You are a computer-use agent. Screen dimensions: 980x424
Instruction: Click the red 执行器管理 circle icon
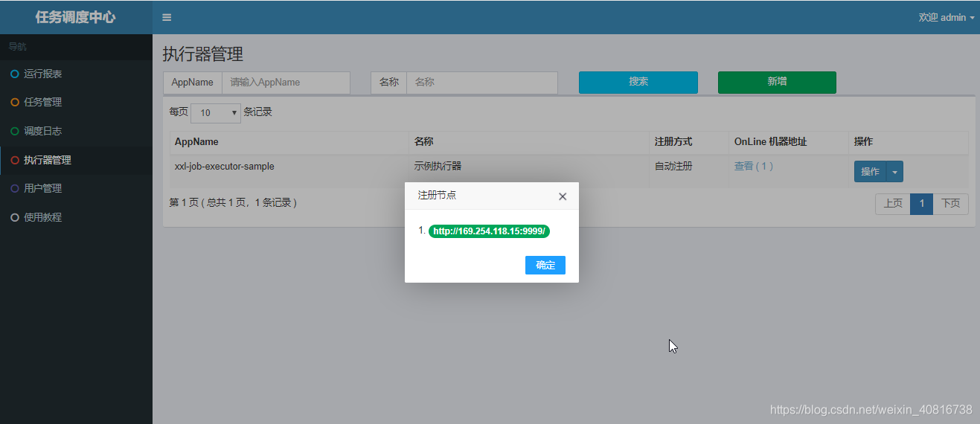tap(15, 160)
